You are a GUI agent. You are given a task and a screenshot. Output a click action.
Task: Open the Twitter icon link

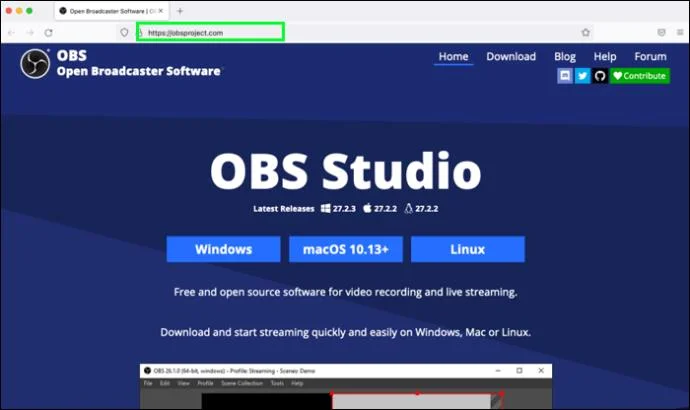[x=582, y=76]
